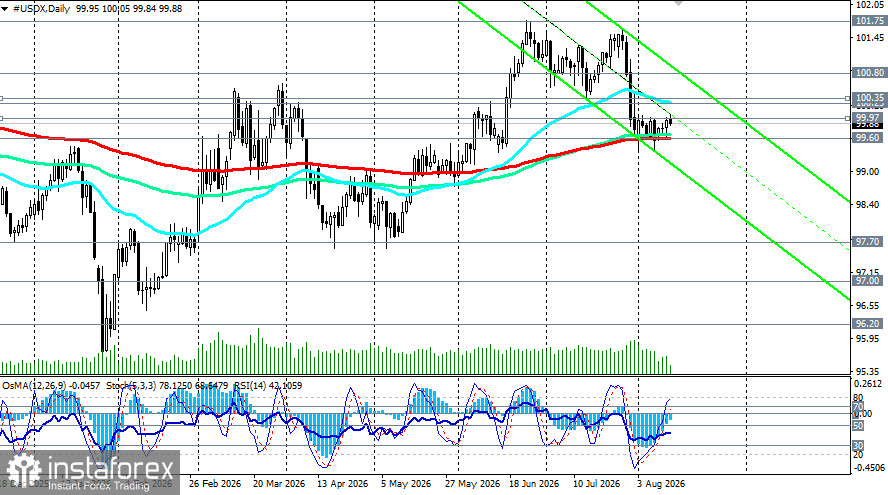Screen dimensions: 888x495
Task: Select the 97.70 price level label
Action: 869,242
